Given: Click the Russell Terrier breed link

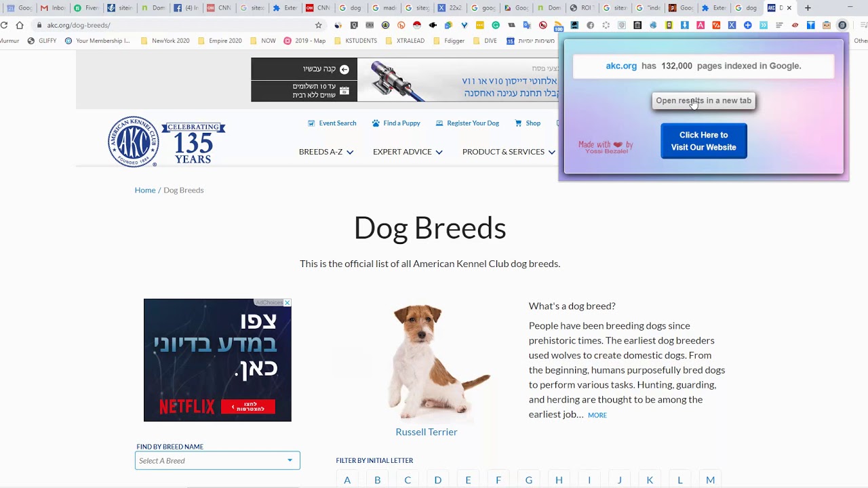Looking at the screenshot, I should pyautogui.click(x=427, y=432).
